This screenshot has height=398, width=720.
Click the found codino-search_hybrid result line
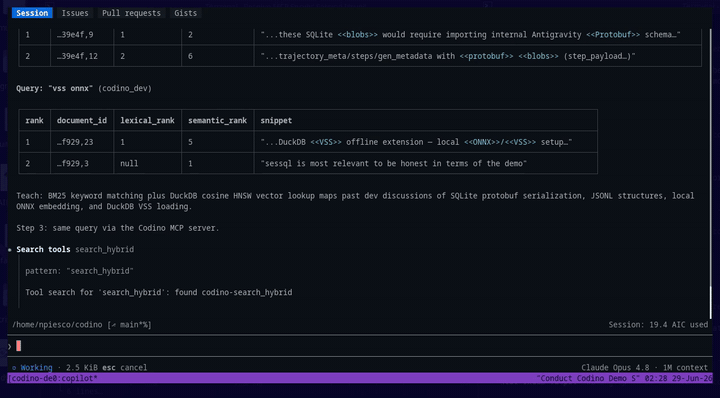[x=158, y=292]
